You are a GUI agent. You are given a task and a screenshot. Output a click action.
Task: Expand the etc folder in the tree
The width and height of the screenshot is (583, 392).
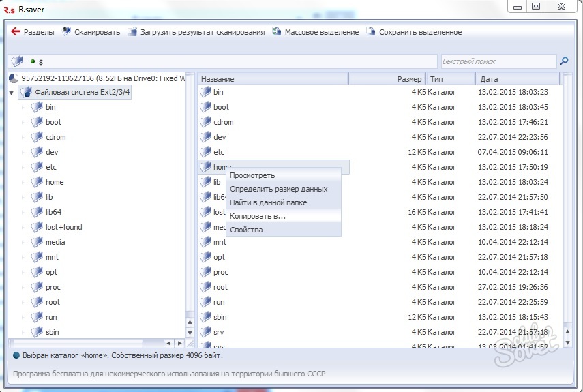[23, 167]
